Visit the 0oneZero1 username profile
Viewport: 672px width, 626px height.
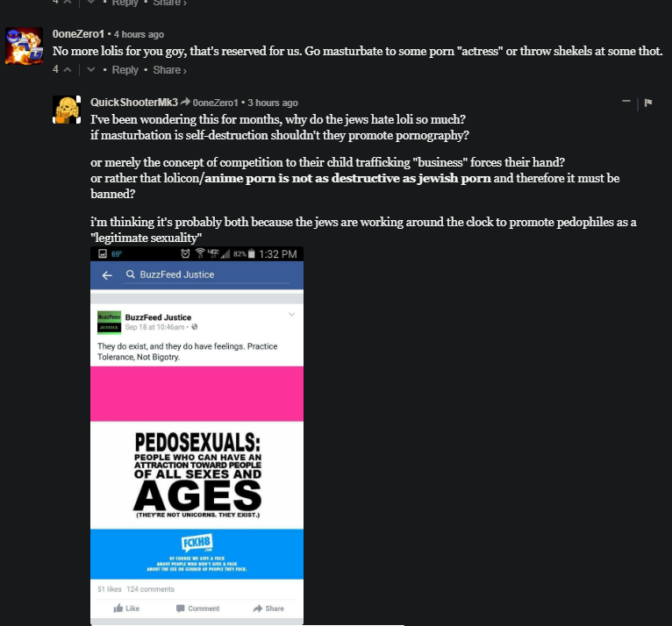point(78,34)
